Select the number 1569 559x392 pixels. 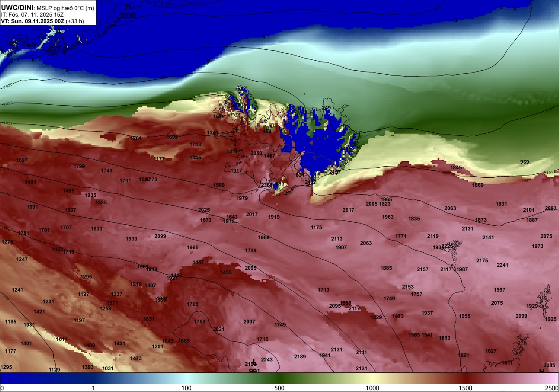coord(219,185)
